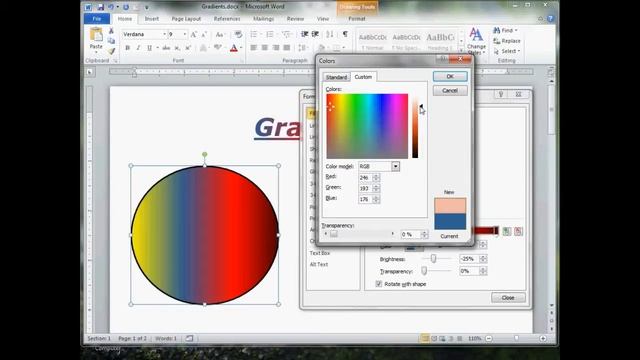The height and width of the screenshot is (360, 640).
Task: Select the gradient-filled circle shape in document
Action: coord(204,235)
